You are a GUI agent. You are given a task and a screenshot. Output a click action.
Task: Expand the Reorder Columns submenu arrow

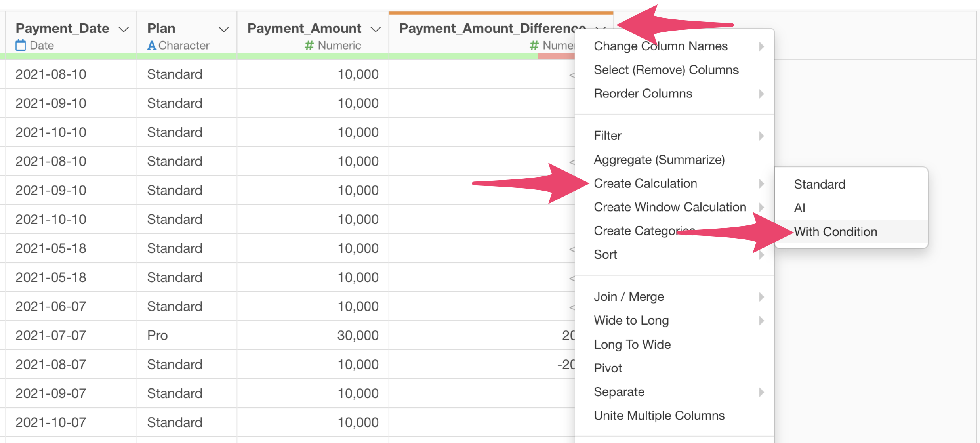coord(761,94)
